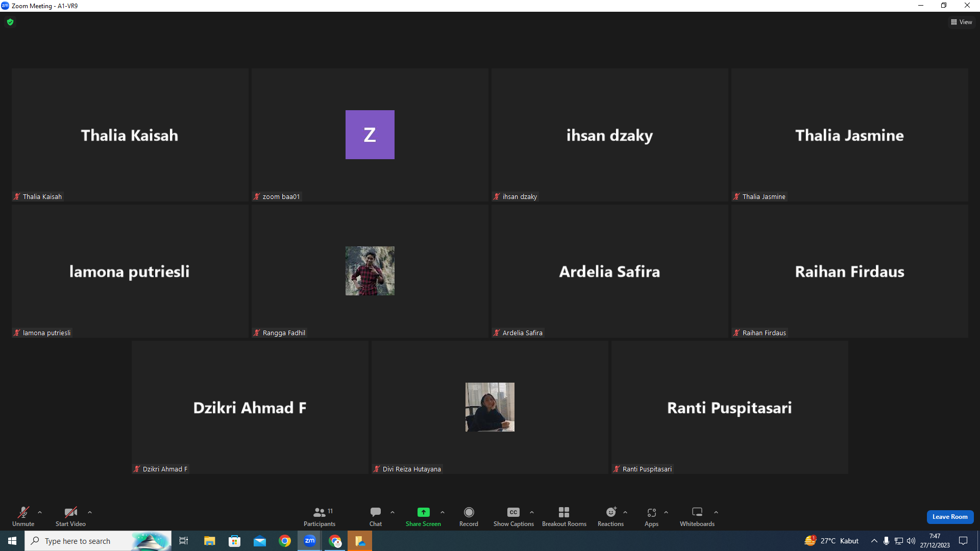Open the View layout menu
The width and height of the screenshot is (980, 551).
(x=962, y=22)
